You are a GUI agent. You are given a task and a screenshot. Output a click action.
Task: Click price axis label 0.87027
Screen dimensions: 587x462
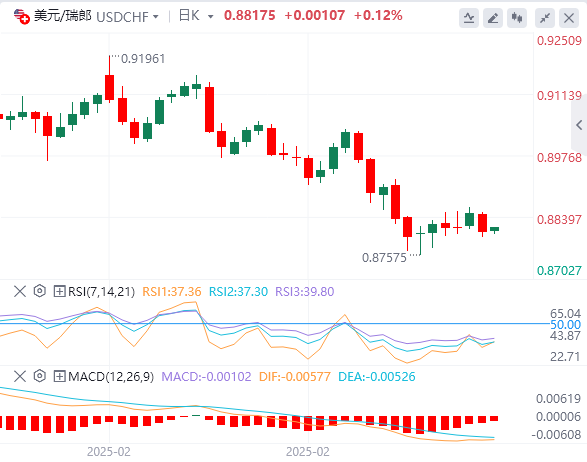559,270
